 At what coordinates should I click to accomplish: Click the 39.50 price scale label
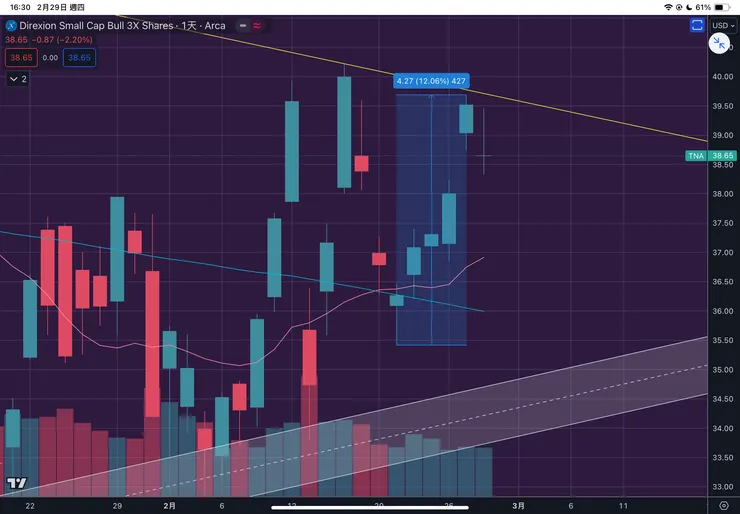tap(723, 106)
